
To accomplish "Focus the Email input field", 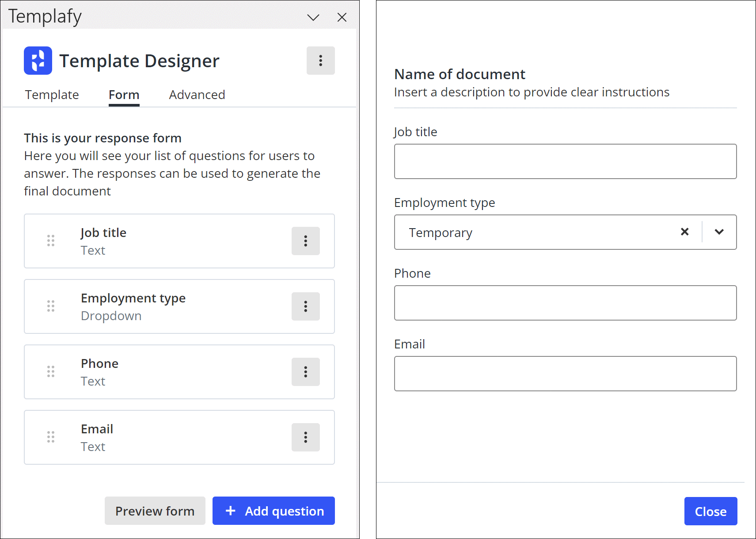I will pyautogui.click(x=565, y=374).
